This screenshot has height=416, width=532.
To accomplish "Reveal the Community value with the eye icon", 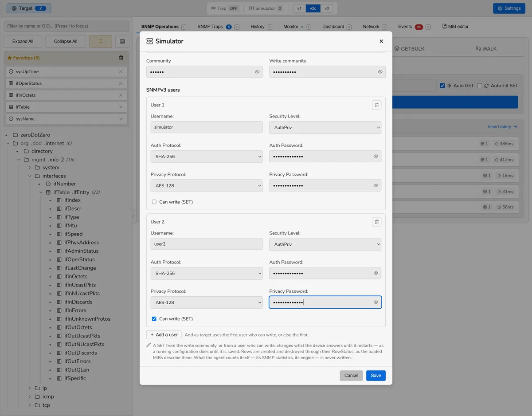I will pyautogui.click(x=257, y=72).
